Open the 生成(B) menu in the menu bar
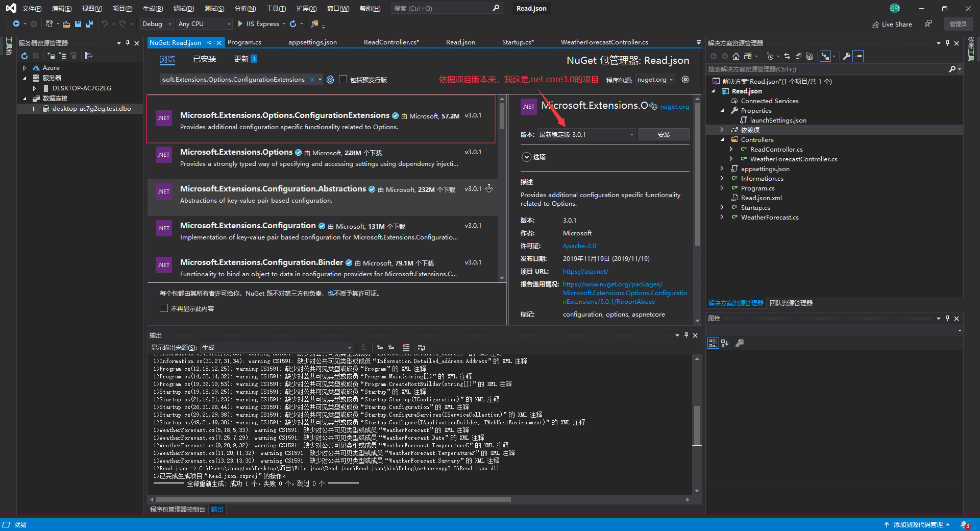Screen dimensions: 980x531 [x=153, y=9]
